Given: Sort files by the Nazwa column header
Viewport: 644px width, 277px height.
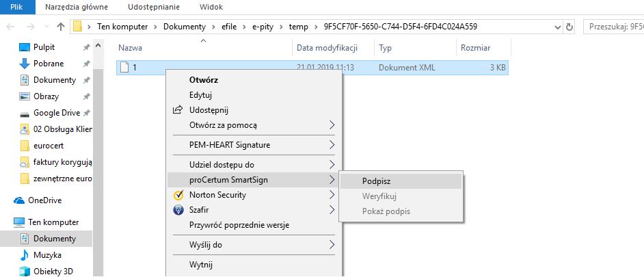Looking at the screenshot, I should click(x=130, y=49).
